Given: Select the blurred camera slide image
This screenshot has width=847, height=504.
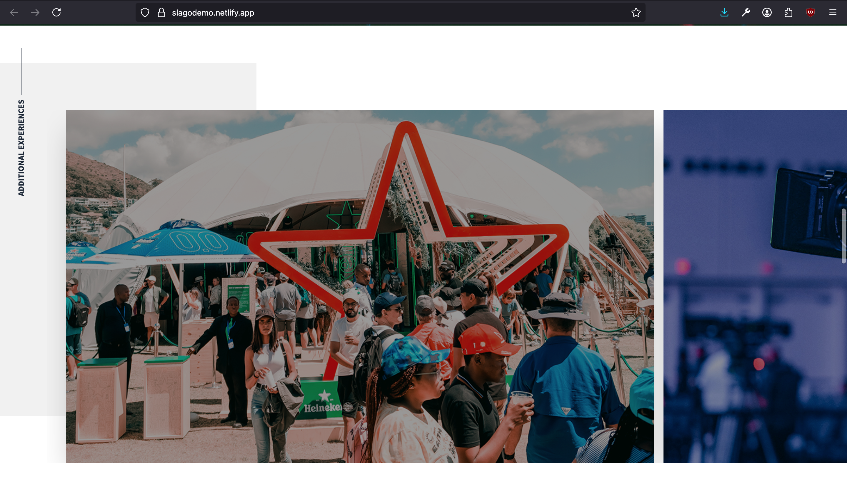Looking at the screenshot, I should (755, 286).
